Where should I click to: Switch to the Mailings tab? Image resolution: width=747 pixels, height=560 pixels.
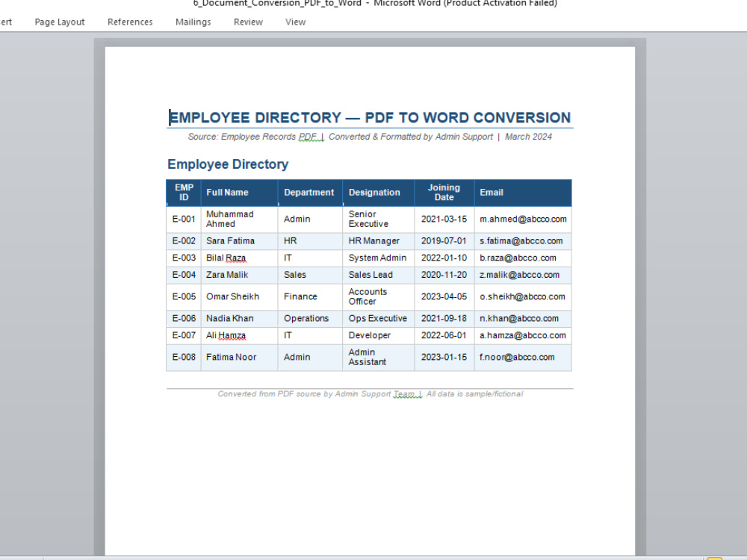click(x=193, y=22)
